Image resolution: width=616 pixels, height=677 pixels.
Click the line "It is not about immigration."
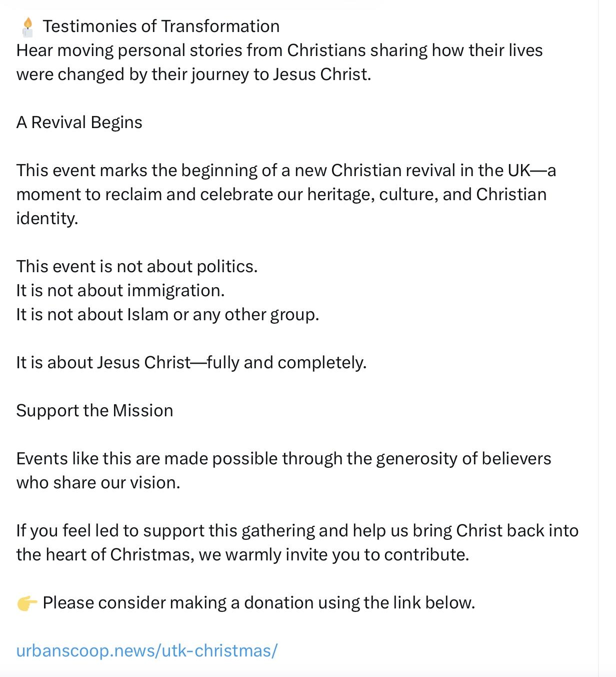(x=120, y=290)
